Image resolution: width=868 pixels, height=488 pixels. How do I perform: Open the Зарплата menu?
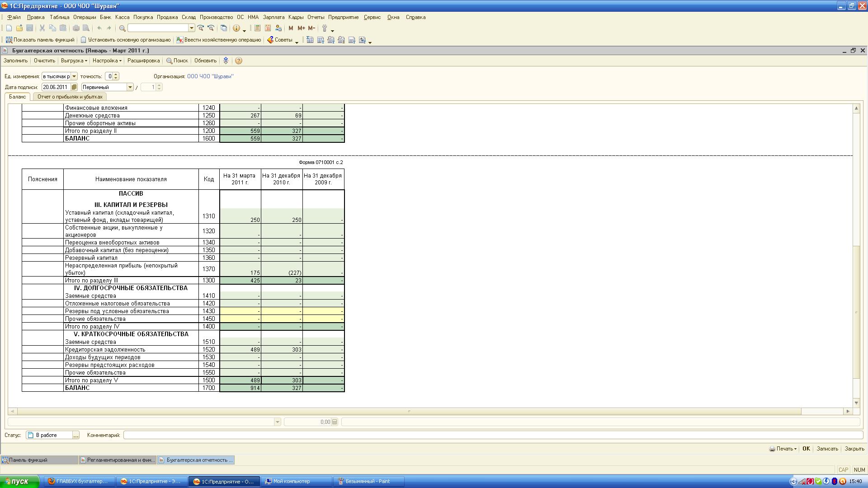click(274, 17)
